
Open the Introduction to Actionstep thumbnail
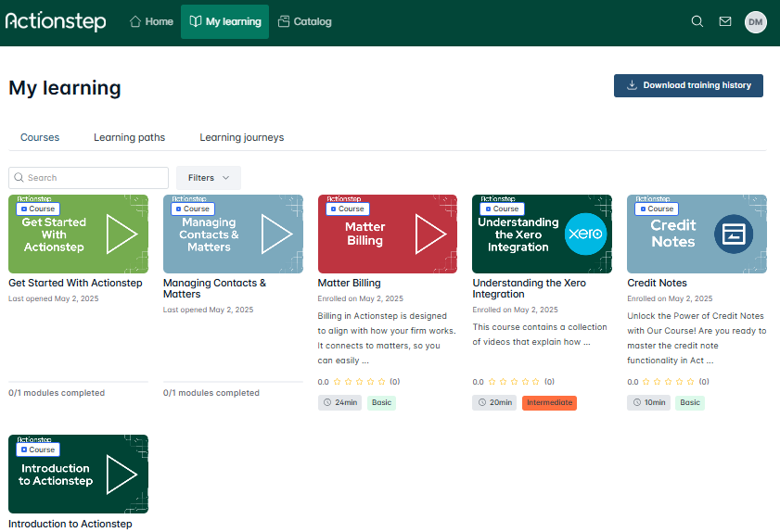[x=78, y=474]
